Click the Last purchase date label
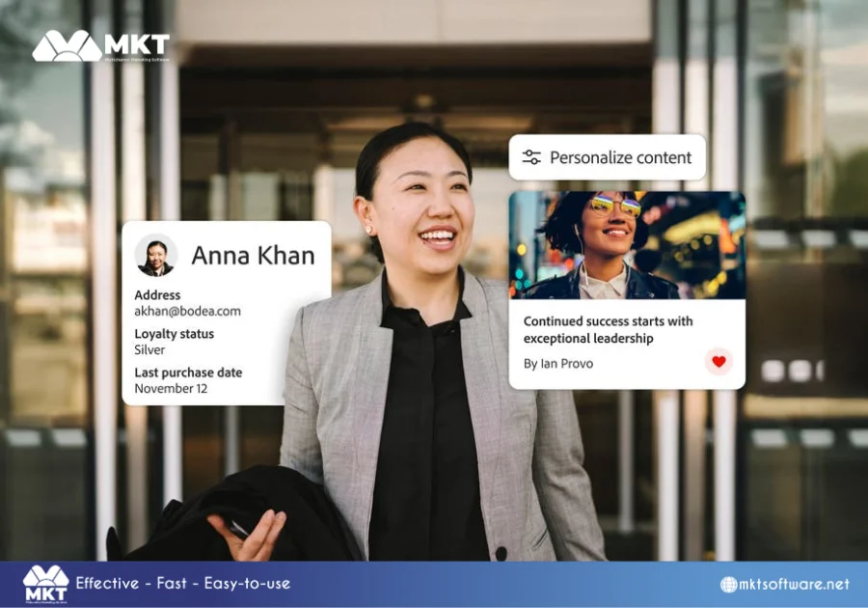 click(188, 373)
